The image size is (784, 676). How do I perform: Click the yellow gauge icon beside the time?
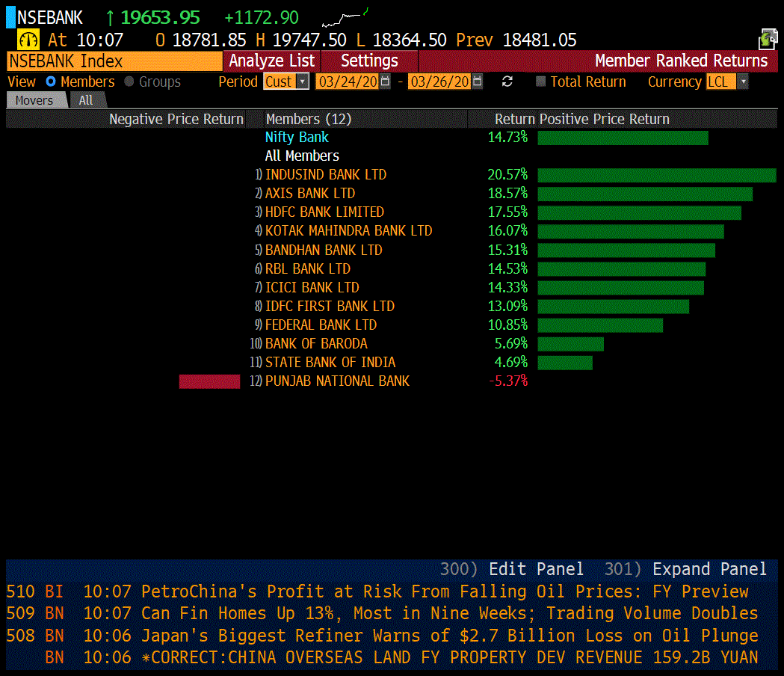point(28,40)
